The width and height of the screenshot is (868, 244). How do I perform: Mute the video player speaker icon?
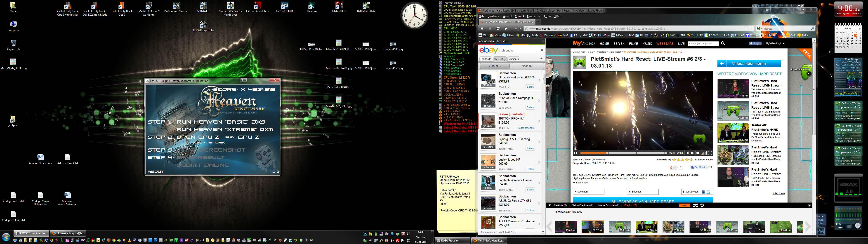click(x=698, y=153)
